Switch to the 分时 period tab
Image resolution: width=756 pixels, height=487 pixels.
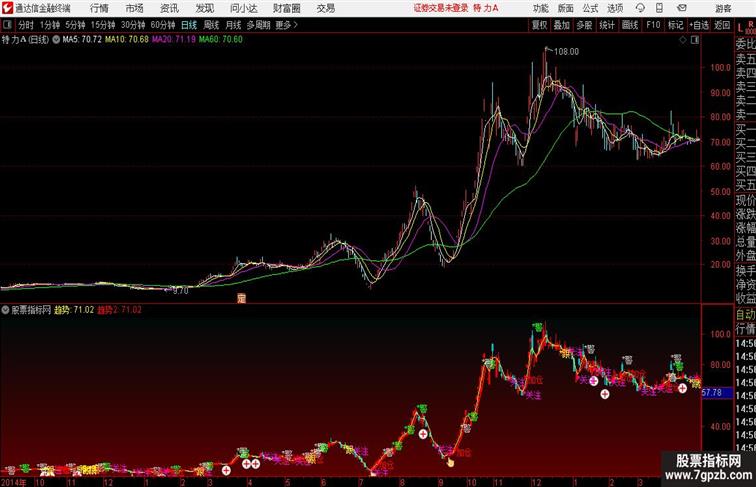point(26,25)
